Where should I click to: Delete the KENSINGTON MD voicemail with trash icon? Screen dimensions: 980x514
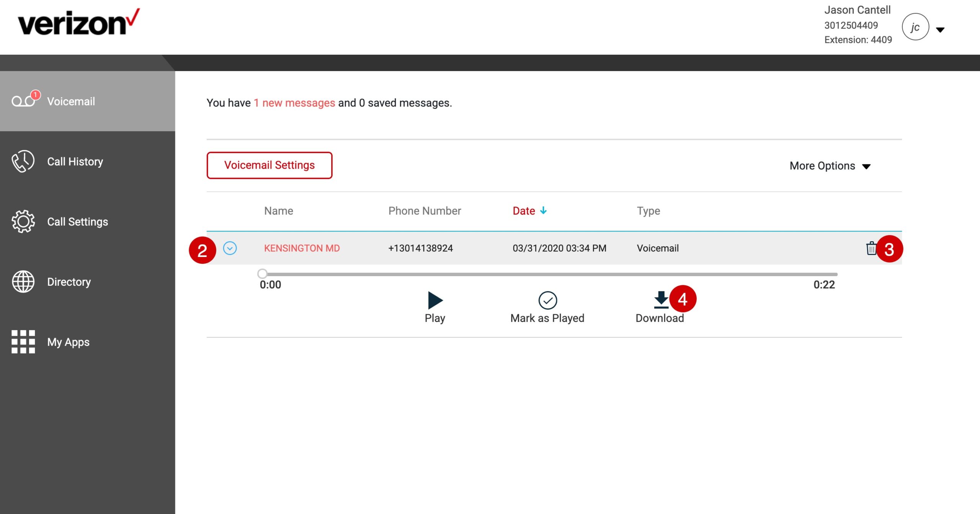coord(871,248)
